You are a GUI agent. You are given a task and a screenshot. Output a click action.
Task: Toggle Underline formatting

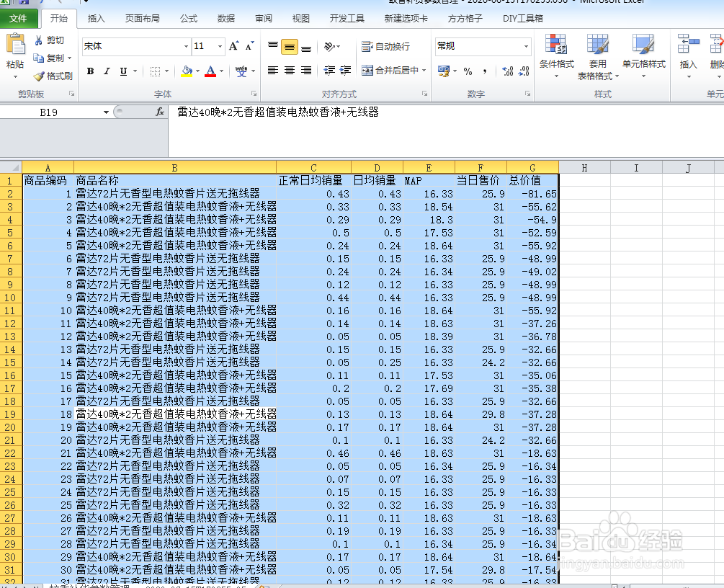tap(123, 71)
